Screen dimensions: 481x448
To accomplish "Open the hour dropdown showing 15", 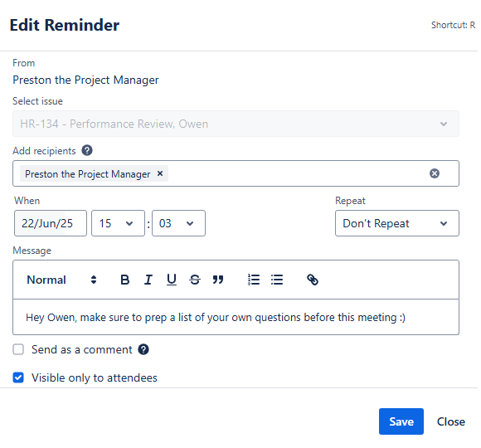I will [x=118, y=223].
